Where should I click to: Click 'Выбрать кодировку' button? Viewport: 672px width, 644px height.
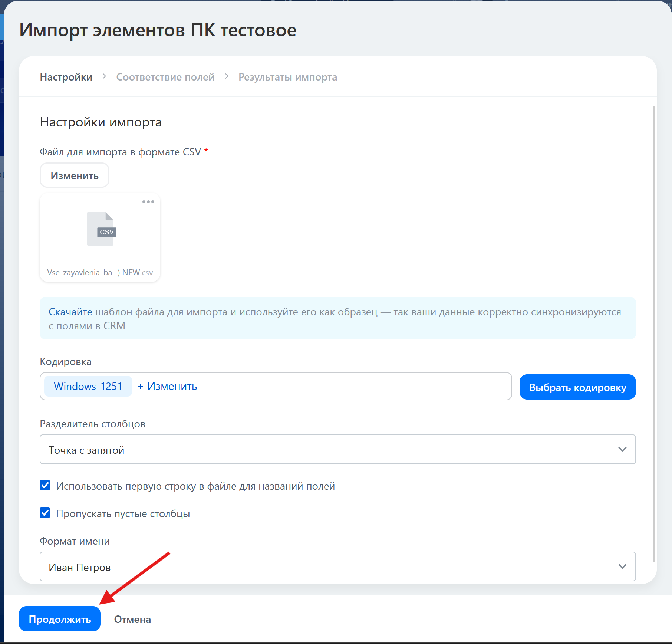577,387
